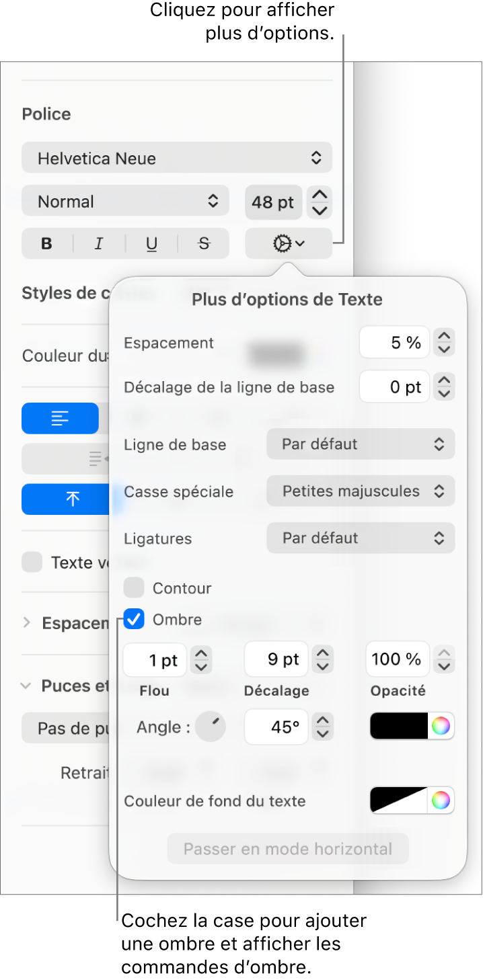483x980 pixels.
Task: Open the Petites majuscules dropdown
Action: point(361,491)
